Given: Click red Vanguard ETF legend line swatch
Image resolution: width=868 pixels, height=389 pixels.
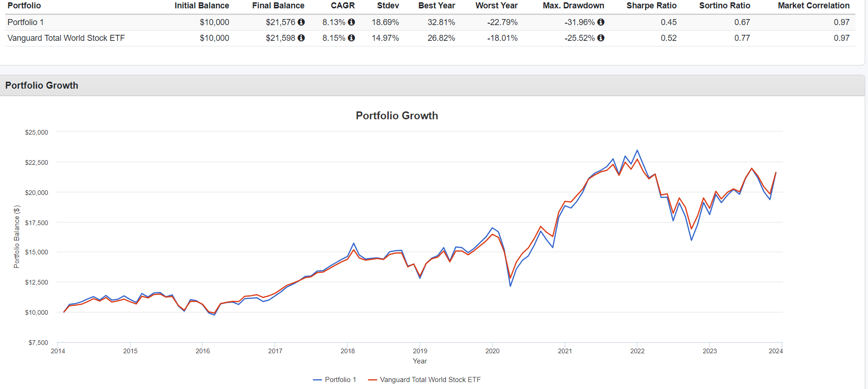Looking at the screenshot, I should pyautogui.click(x=372, y=380).
